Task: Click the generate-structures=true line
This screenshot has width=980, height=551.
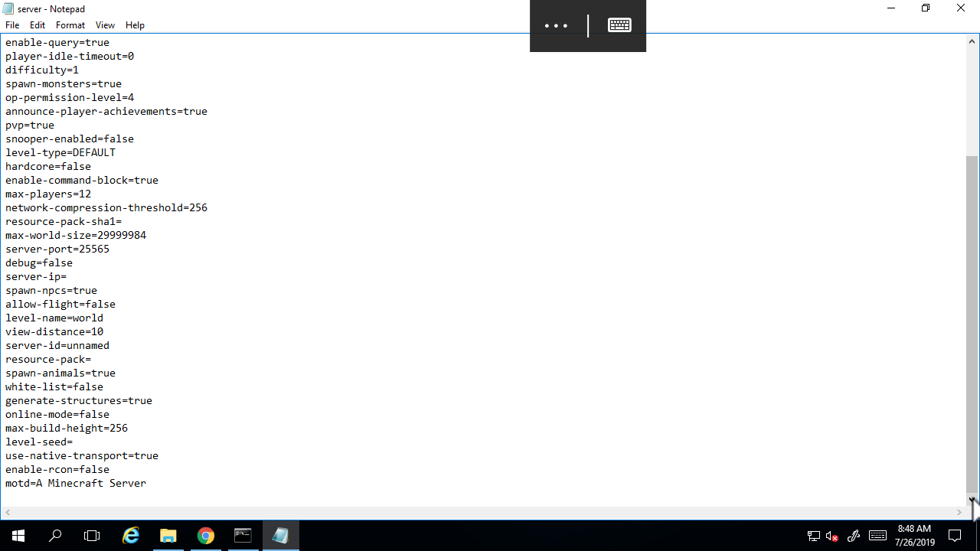Action: click(79, 401)
